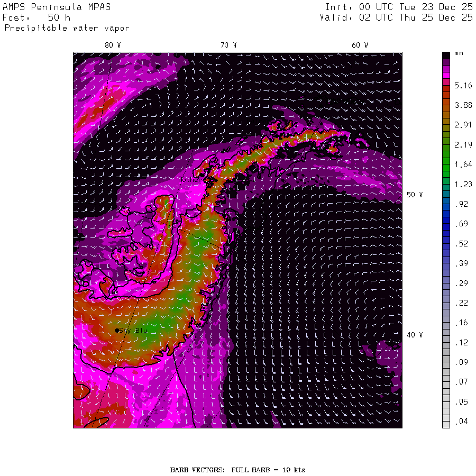Click the mm units label
The width and height of the screenshot is (476, 476).
click(x=459, y=54)
